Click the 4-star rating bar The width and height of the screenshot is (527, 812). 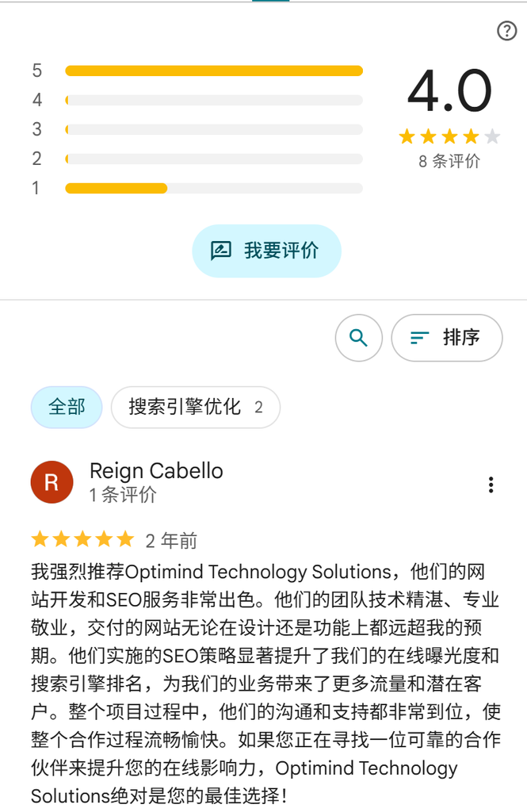214,100
